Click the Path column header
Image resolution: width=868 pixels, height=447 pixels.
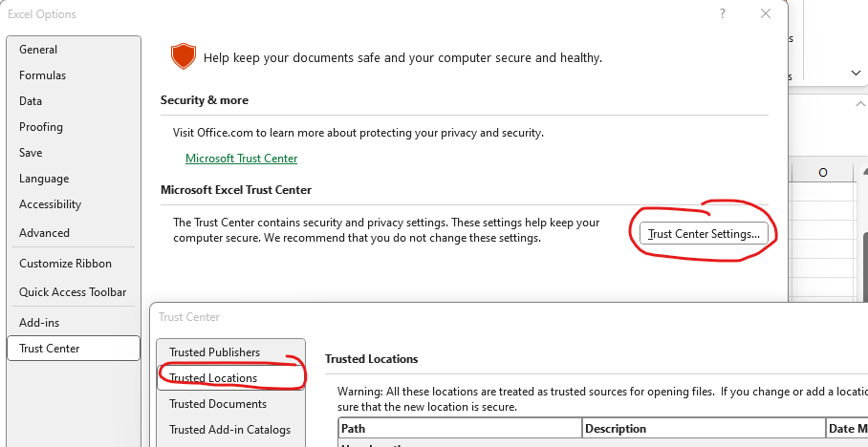[460, 429]
